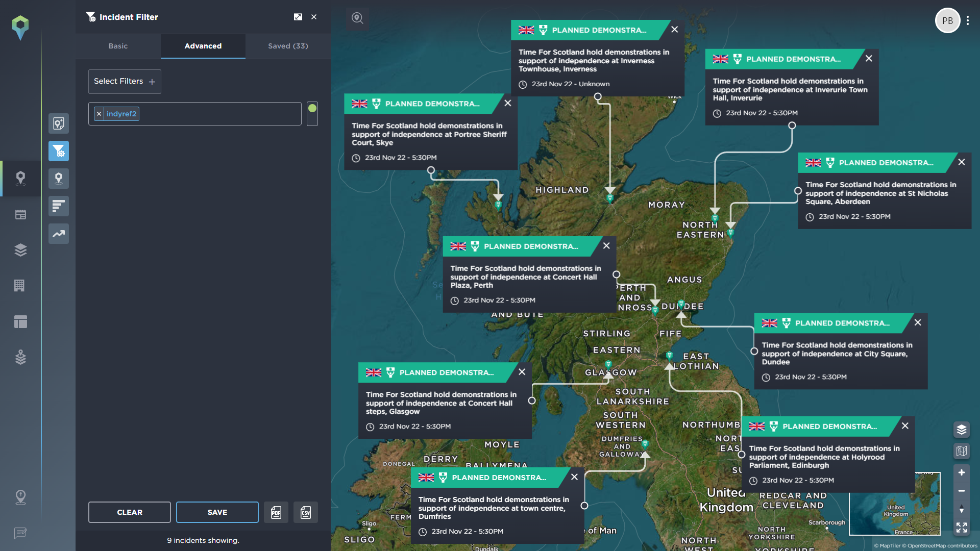Click the SAVE button
This screenshot has width=980, height=551.
217,512
